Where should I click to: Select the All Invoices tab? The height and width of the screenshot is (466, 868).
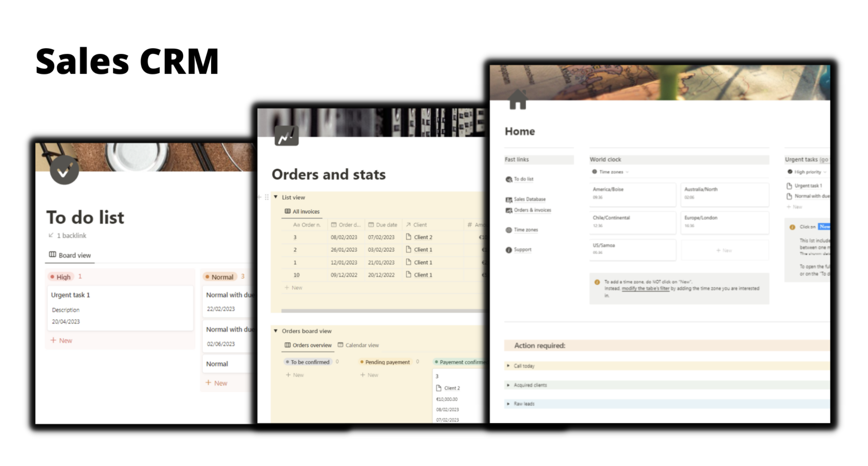tap(304, 211)
